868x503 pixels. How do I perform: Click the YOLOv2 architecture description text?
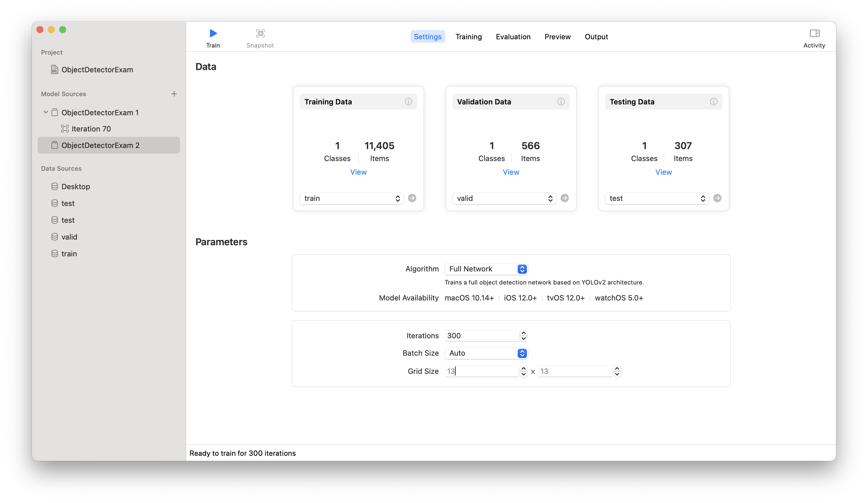click(x=544, y=283)
